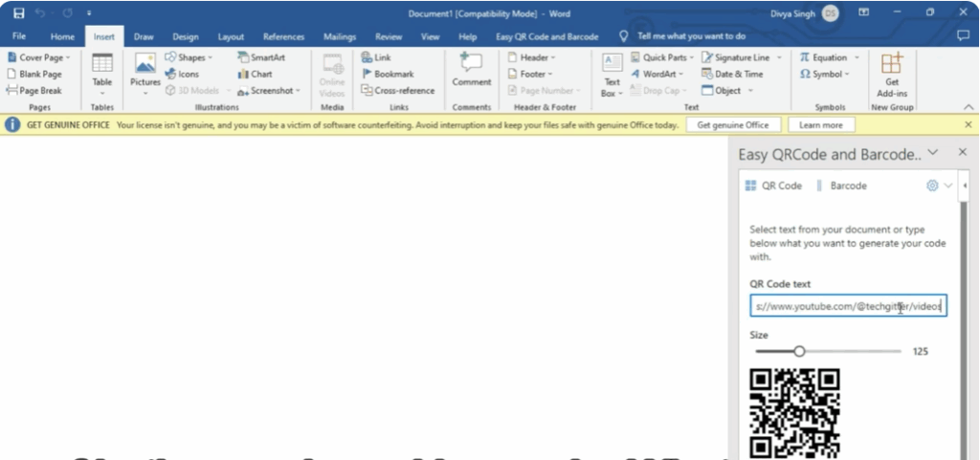980x460 pixels.
Task: Click the Bookmark tool
Action: point(388,74)
